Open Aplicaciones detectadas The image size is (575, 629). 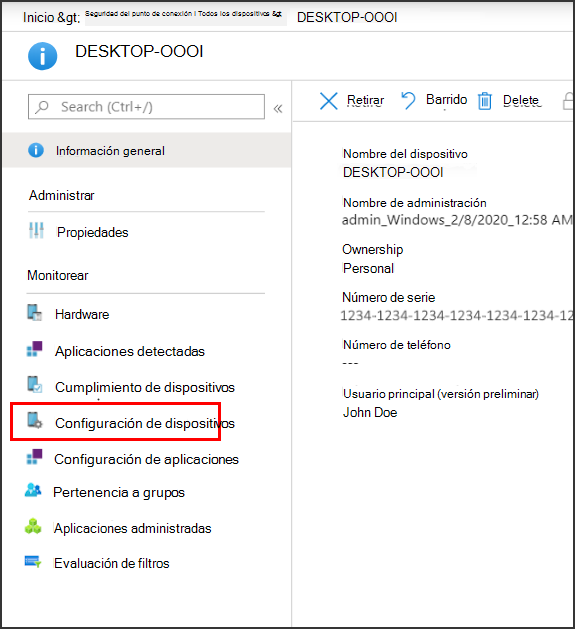(130, 351)
